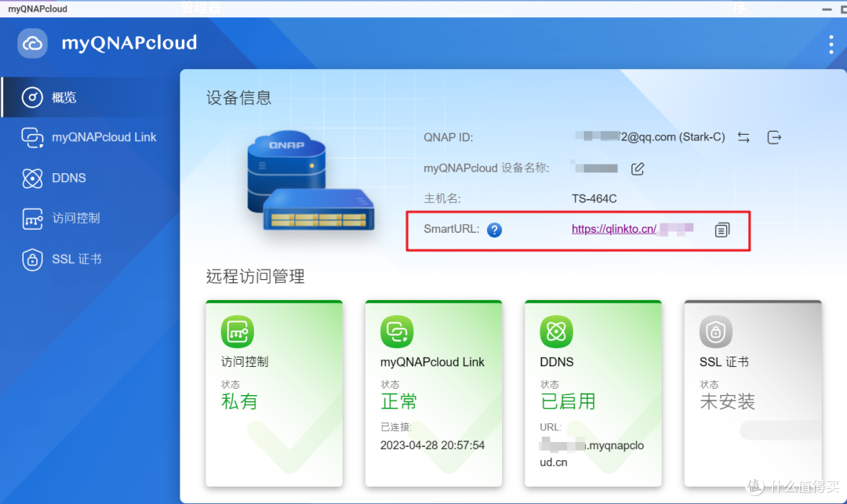The image size is (847, 504).
Task: Click the DDNS card icon
Action: click(x=556, y=332)
